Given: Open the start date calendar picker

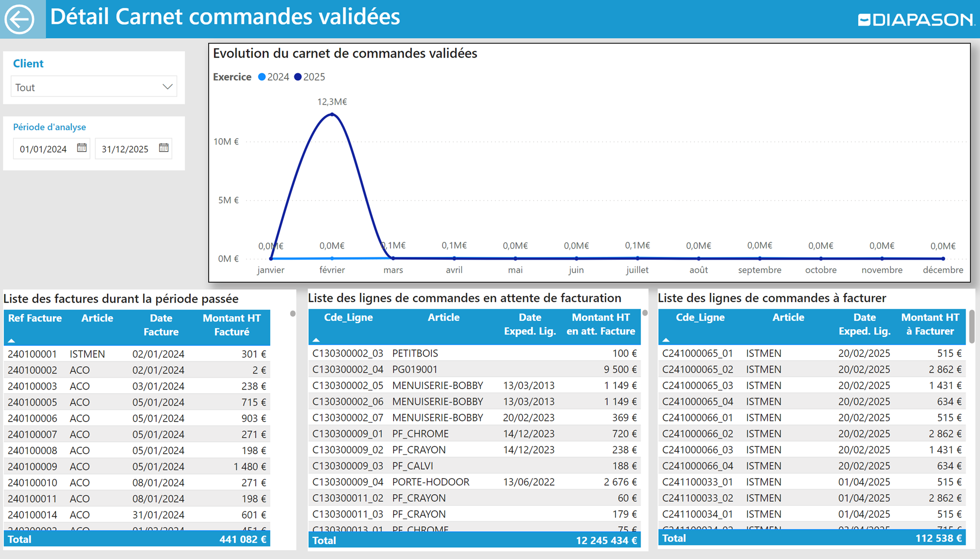Looking at the screenshot, I should [x=82, y=148].
